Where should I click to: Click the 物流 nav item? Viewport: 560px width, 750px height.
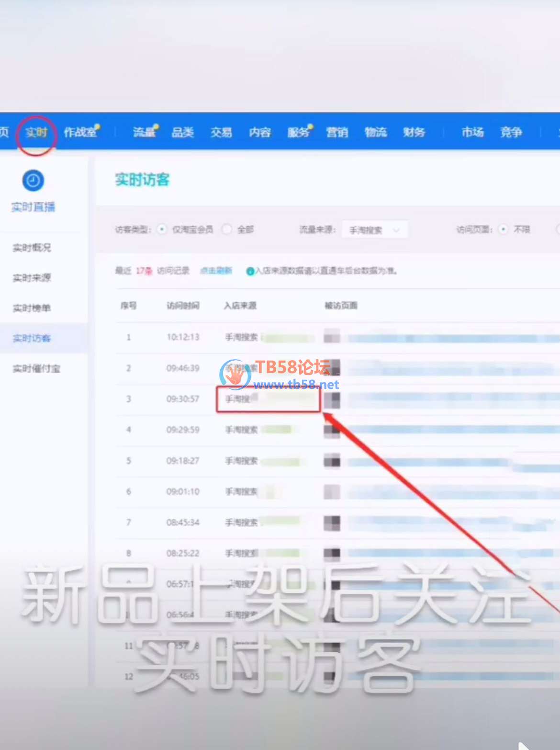pyautogui.click(x=376, y=133)
